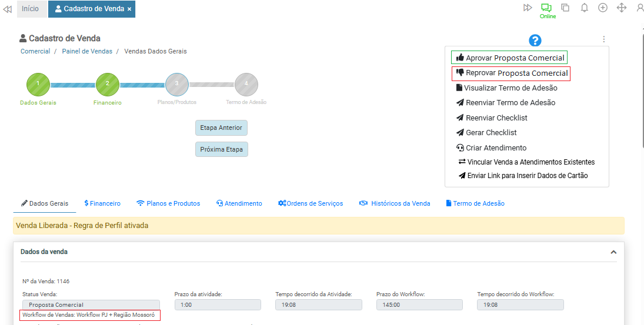Select Reprovar Proposta Comercial
The width and height of the screenshot is (644, 325).
510,73
